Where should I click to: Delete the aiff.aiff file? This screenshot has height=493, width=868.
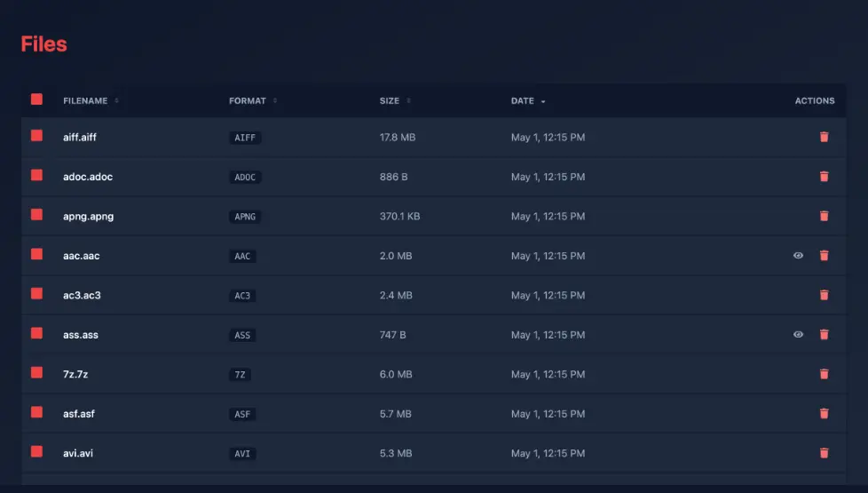tap(824, 137)
